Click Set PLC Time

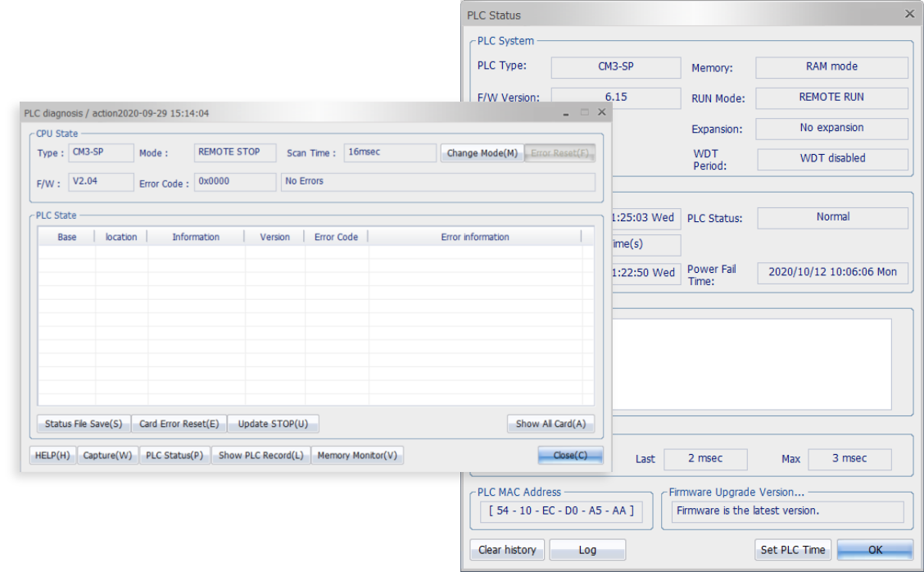pyautogui.click(x=792, y=549)
